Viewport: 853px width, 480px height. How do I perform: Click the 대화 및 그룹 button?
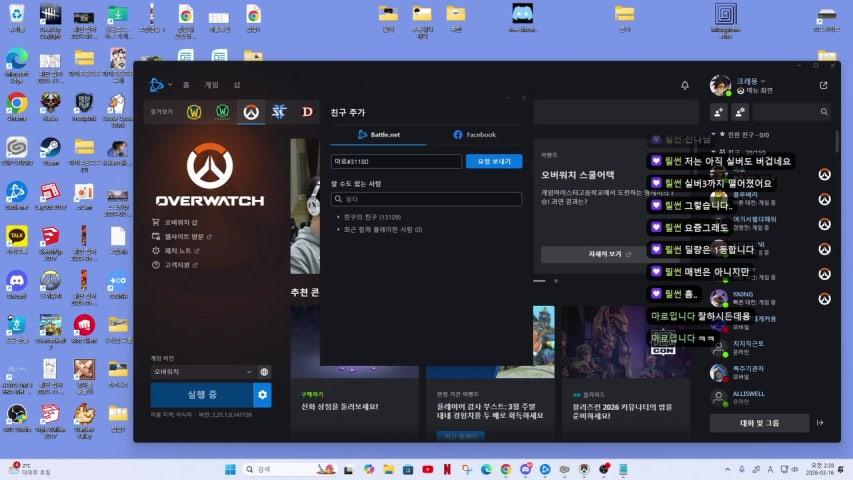tap(759, 423)
